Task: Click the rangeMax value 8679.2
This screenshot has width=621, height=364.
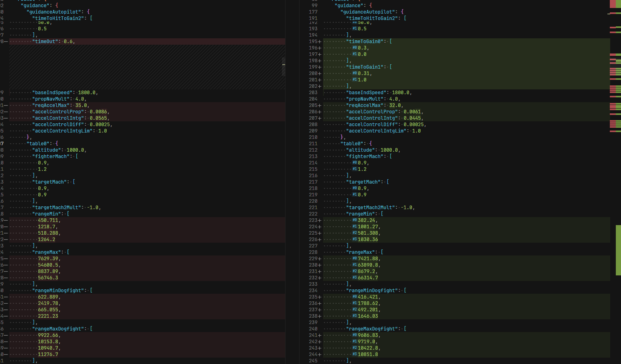Action: (x=367, y=271)
